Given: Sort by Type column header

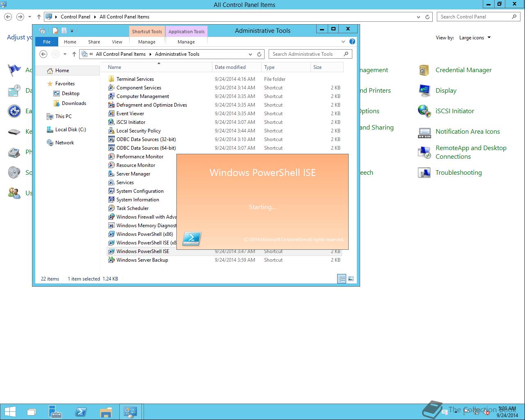Looking at the screenshot, I should click(x=286, y=67).
